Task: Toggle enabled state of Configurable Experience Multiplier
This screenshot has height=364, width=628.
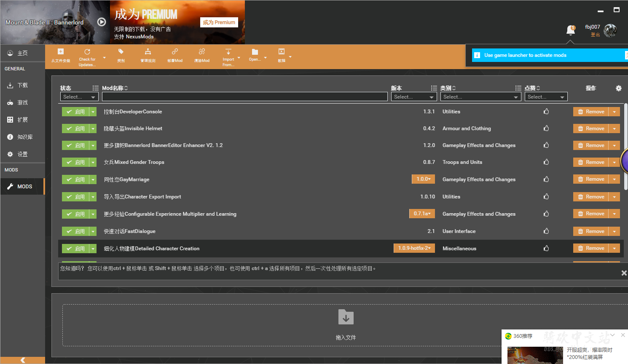Action: pyautogui.click(x=75, y=214)
